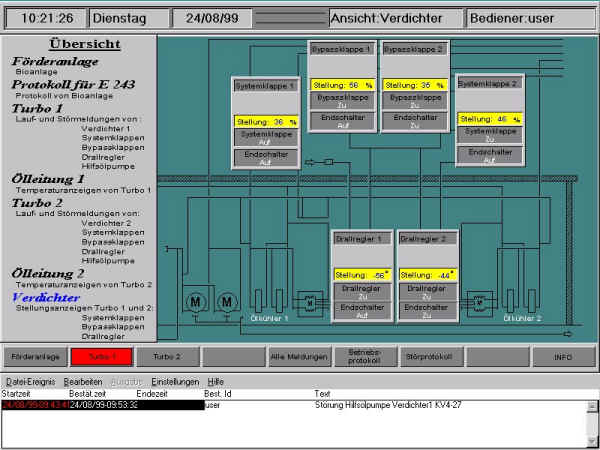Click the INFO button
Viewport: 600px width, 450px height.
(x=564, y=357)
